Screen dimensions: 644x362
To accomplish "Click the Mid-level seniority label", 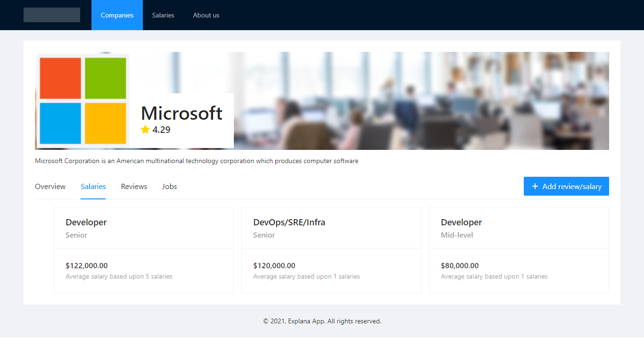I will (457, 235).
